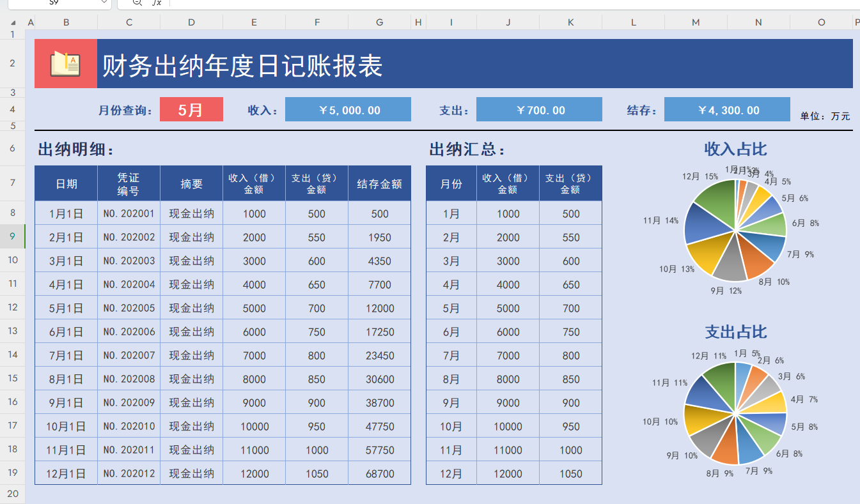Select column N header
Image resolution: width=860 pixels, height=504 pixels.
[758, 22]
